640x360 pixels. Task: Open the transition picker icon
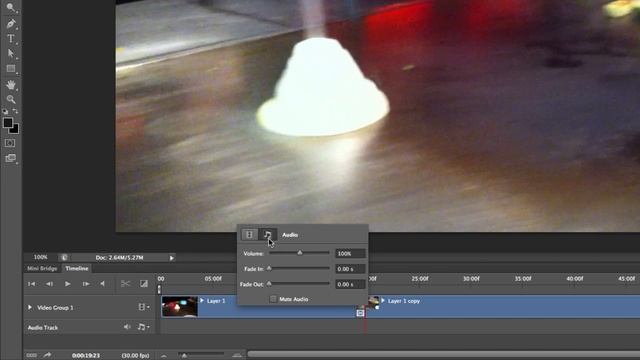[x=144, y=283]
